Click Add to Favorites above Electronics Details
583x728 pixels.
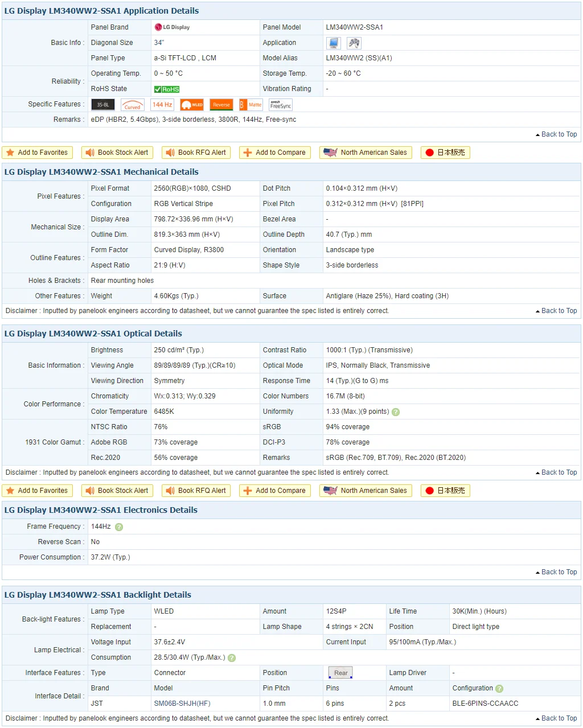point(38,491)
